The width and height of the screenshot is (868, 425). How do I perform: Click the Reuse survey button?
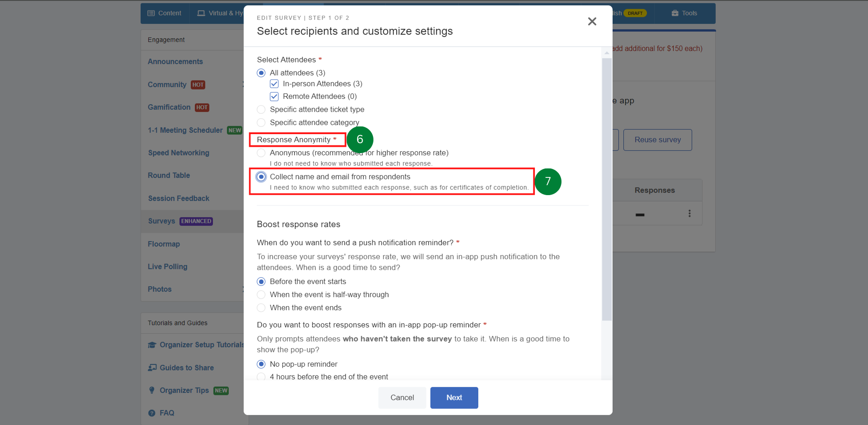(x=657, y=140)
